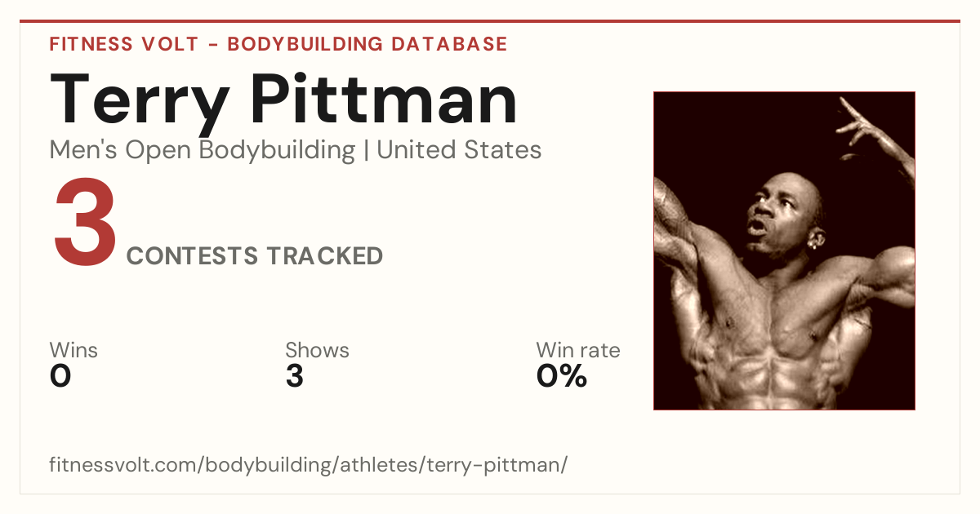The image size is (980, 514).
Task: Click the large red number 3
Action: tap(86, 224)
